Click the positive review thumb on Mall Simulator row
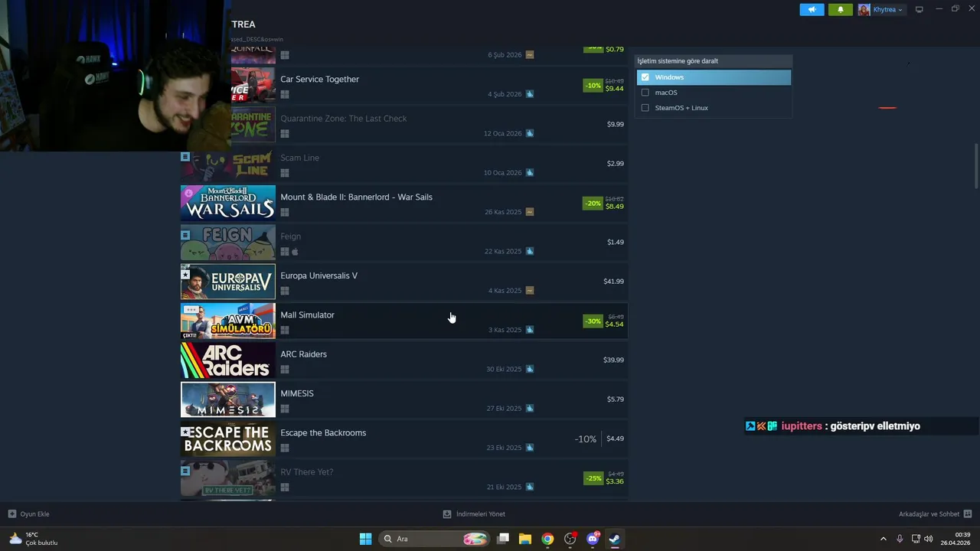Image resolution: width=980 pixels, height=551 pixels. [x=530, y=330]
